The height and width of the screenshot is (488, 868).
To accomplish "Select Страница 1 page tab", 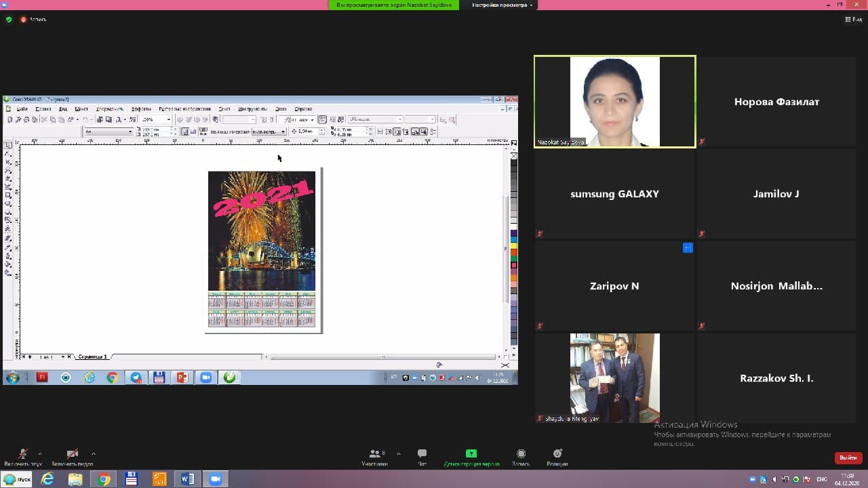I will [x=92, y=357].
